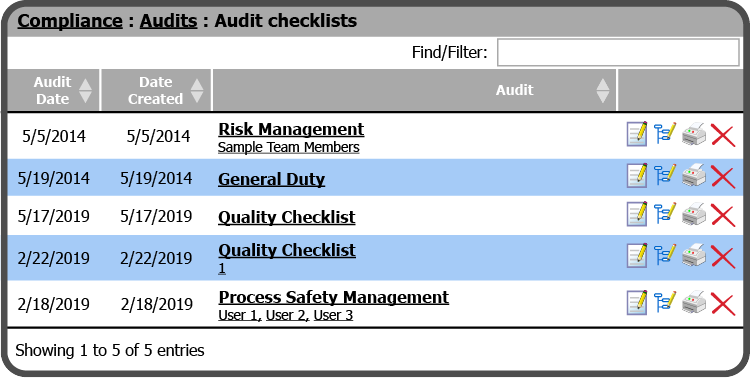Go to Compliance breadcrumb link
The width and height of the screenshot is (750, 378).
[x=70, y=21]
